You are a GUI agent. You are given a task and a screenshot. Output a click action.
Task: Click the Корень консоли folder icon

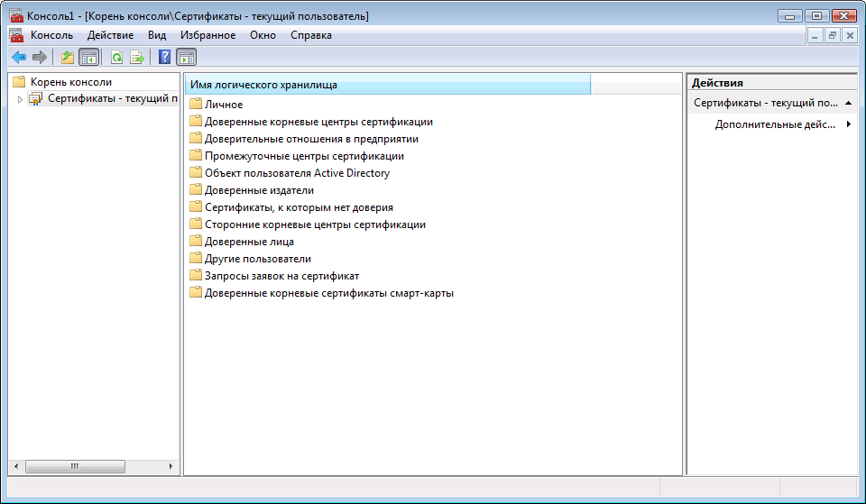(19, 82)
